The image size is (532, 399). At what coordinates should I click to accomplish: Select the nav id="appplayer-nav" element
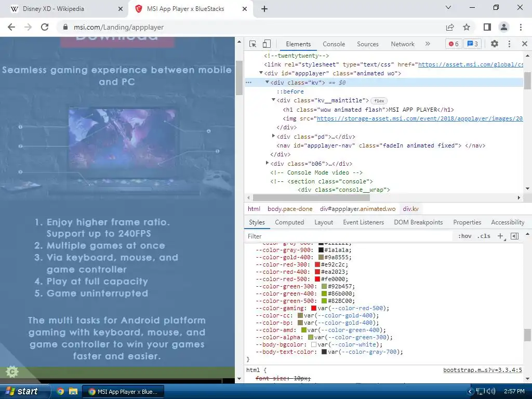click(381, 145)
